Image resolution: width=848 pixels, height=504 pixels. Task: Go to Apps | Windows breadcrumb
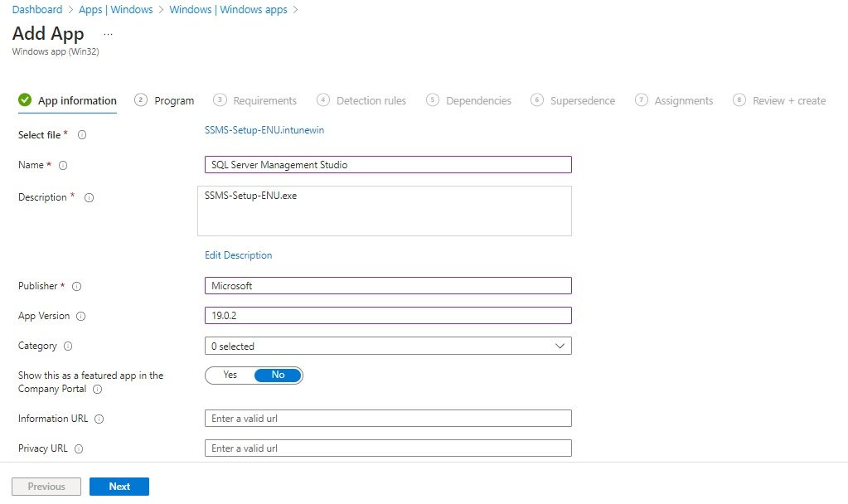click(116, 10)
